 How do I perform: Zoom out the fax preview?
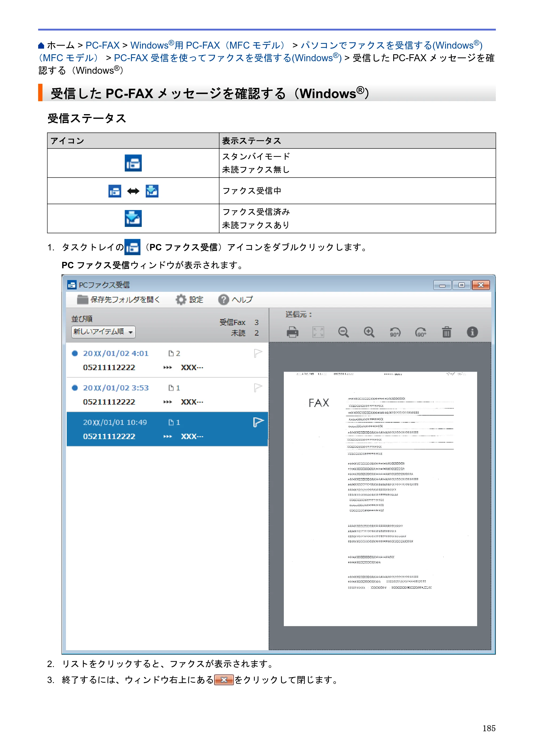point(343,332)
